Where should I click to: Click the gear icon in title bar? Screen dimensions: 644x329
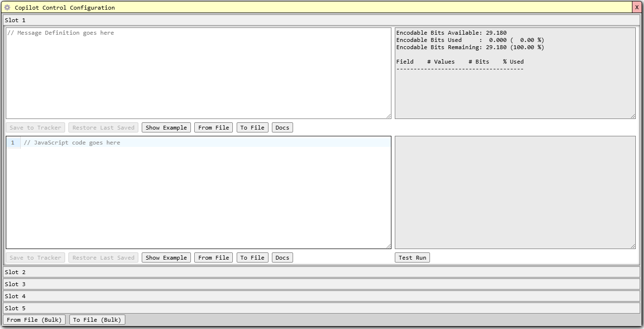click(7, 8)
